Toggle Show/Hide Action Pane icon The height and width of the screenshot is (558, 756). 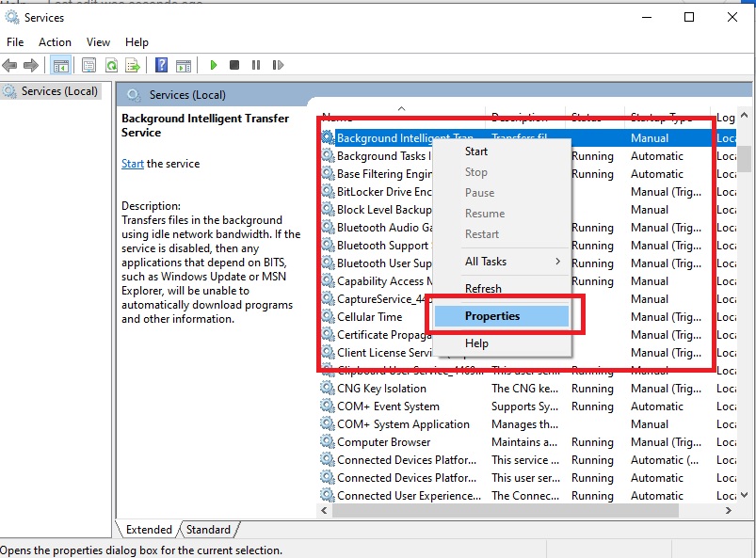coord(184,65)
